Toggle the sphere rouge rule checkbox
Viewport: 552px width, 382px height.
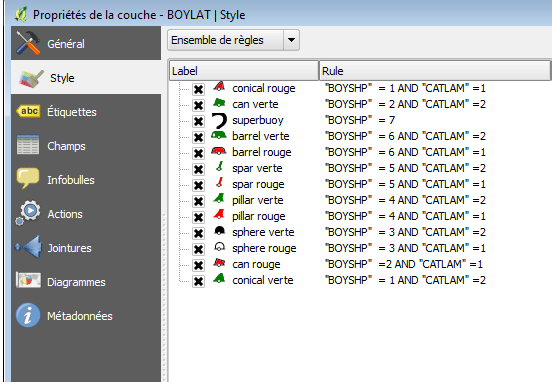tap(198, 249)
